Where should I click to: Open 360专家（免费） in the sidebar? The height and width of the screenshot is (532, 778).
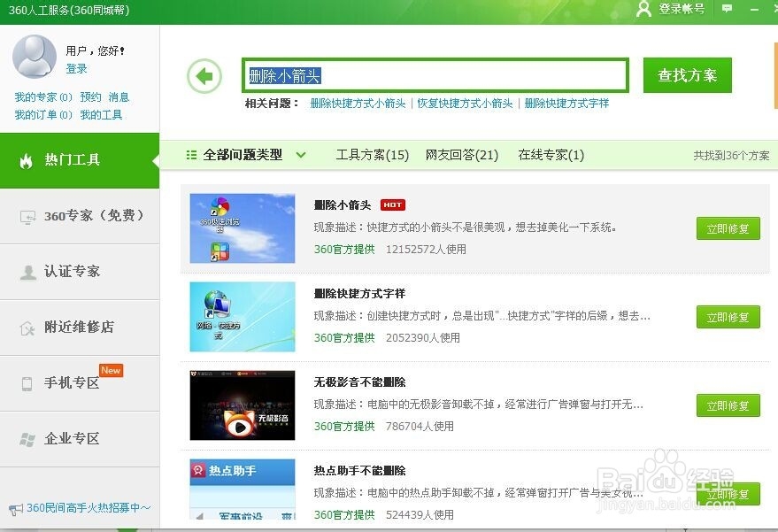click(x=80, y=216)
